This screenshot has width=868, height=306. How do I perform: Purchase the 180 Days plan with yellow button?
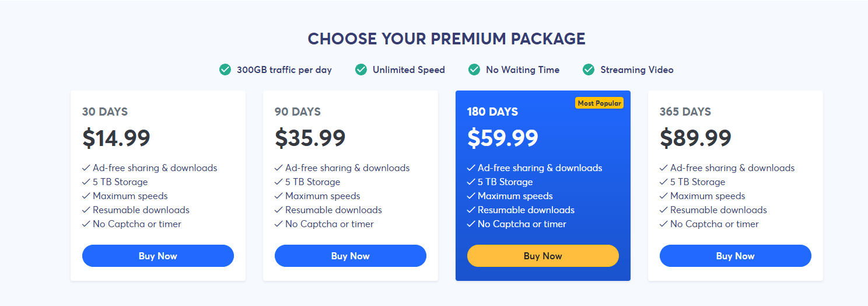(x=542, y=256)
